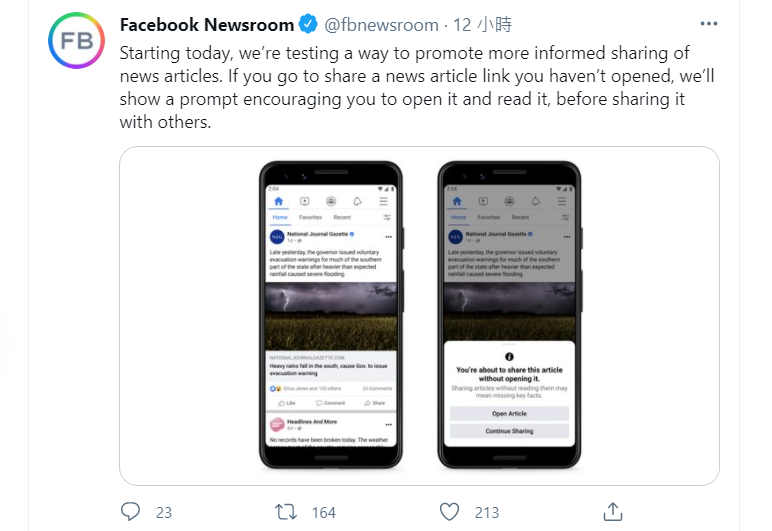Screen dimensions: 772x531
Task: Tap the video icon in left phone
Action: pyautogui.click(x=305, y=200)
